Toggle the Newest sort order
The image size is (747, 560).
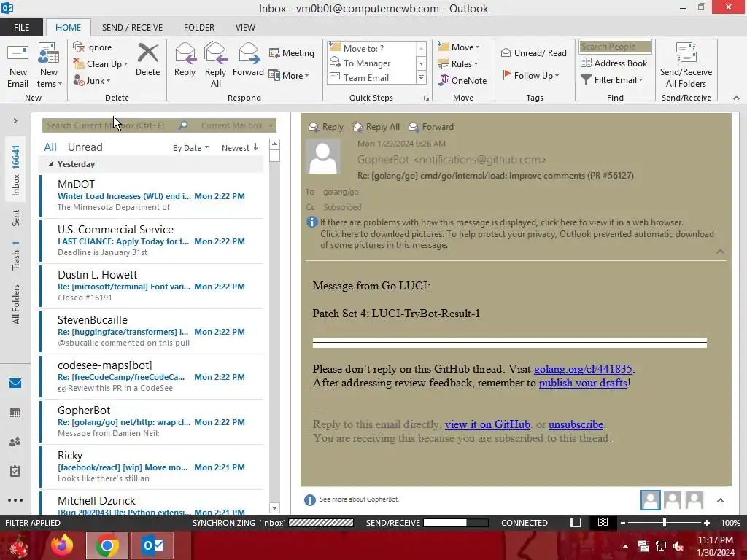(x=239, y=148)
